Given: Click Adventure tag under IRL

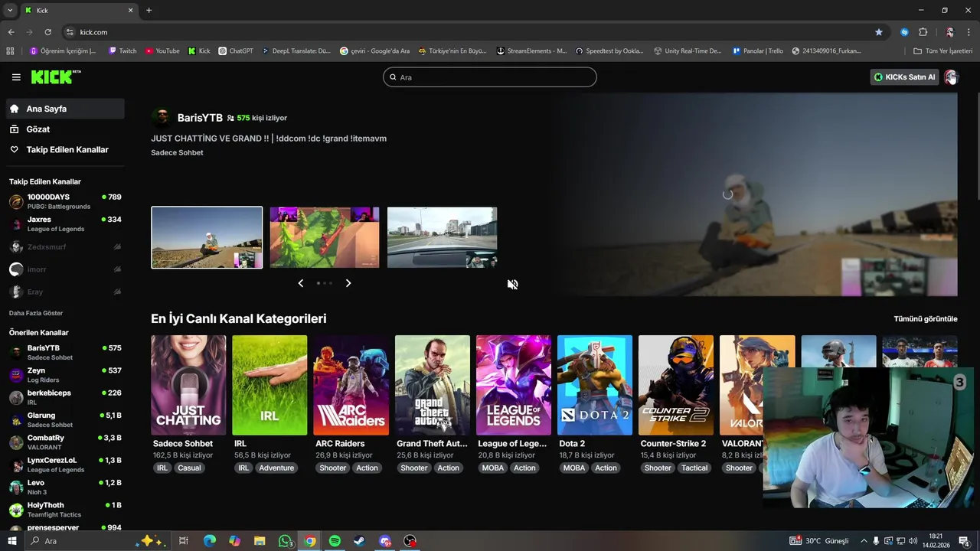Looking at the screenshot, I should (276, 468).
